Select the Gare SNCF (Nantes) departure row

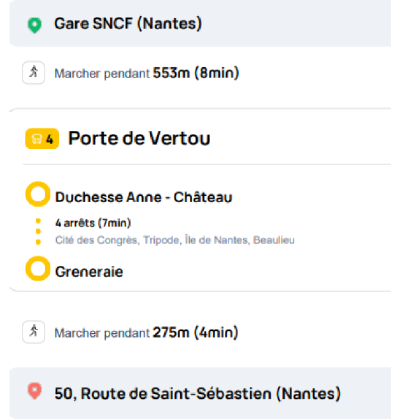coord(200,23)
